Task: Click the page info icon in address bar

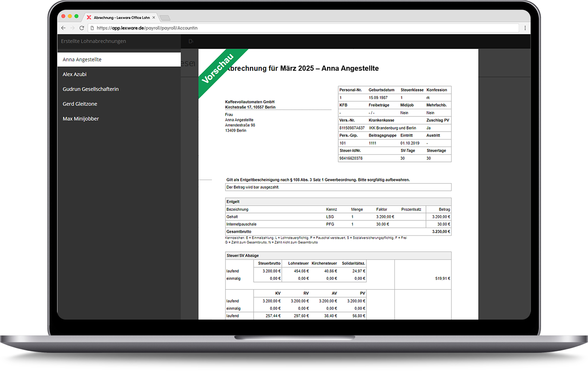Action: pyautogui.click(x=92, y=28)
